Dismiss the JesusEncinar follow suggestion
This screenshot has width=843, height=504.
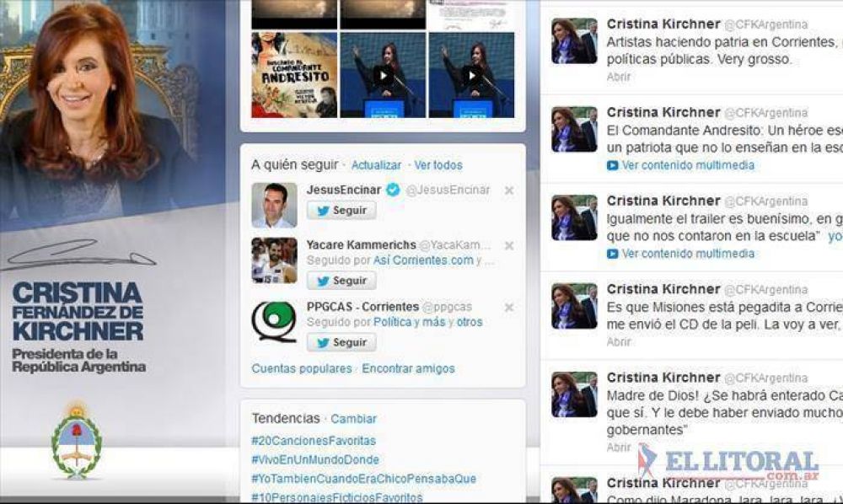click(x=508, y=190)
